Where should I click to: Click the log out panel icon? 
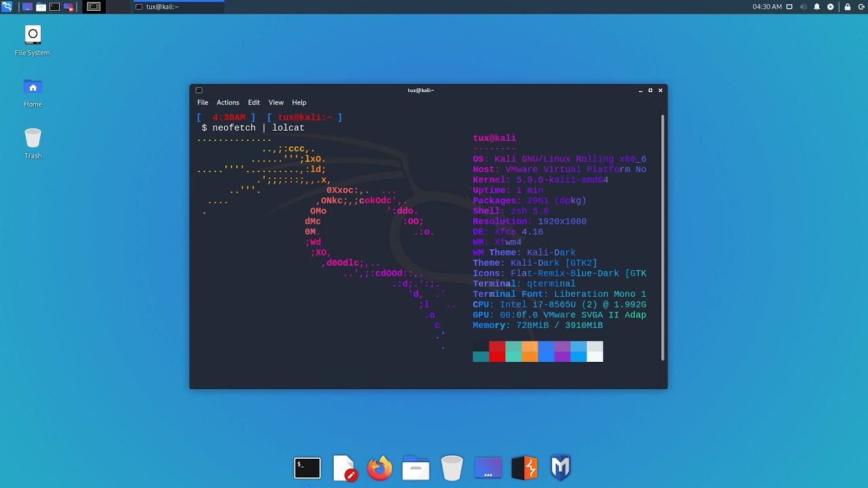click(x=861, y=7)
